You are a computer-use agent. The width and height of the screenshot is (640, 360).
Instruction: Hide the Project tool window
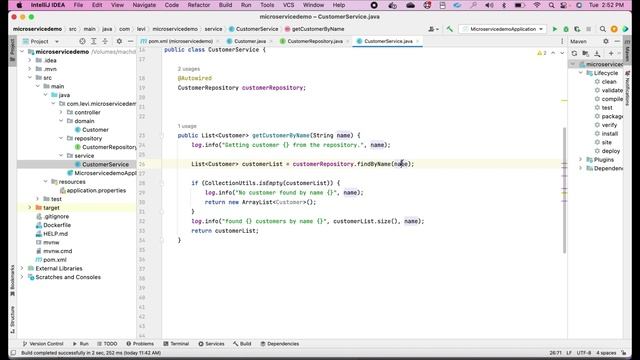[130, 41]
